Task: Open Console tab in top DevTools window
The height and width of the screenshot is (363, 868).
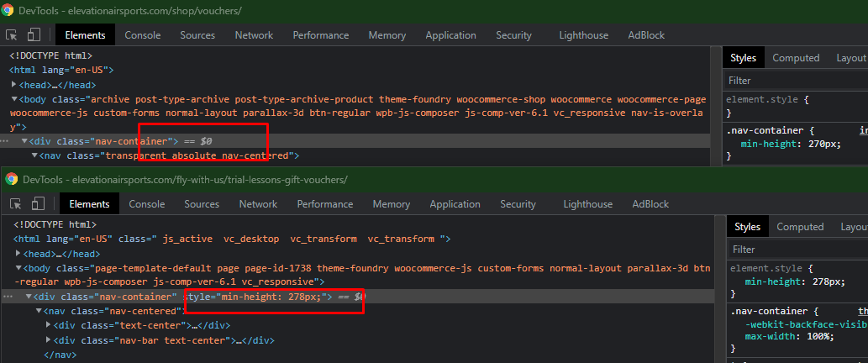Action: [x=143, y=34]
